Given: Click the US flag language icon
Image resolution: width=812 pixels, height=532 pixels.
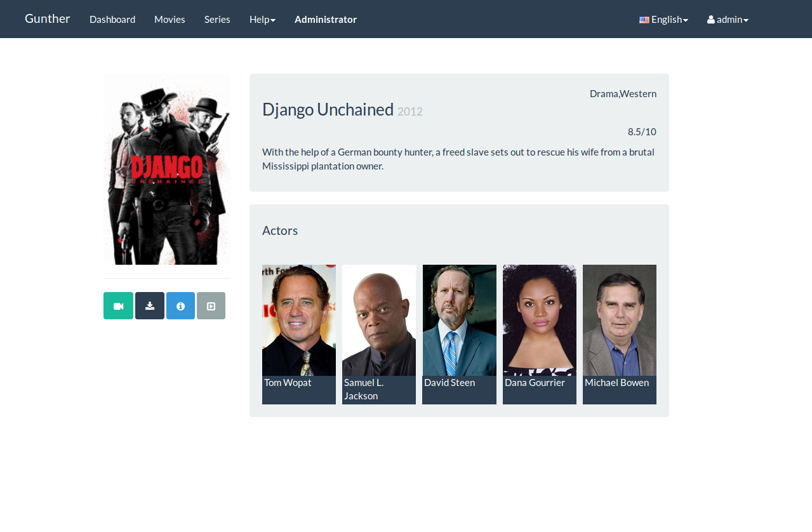Looking at the screenshot, I should pyautogui.click(x=644, y=20).
